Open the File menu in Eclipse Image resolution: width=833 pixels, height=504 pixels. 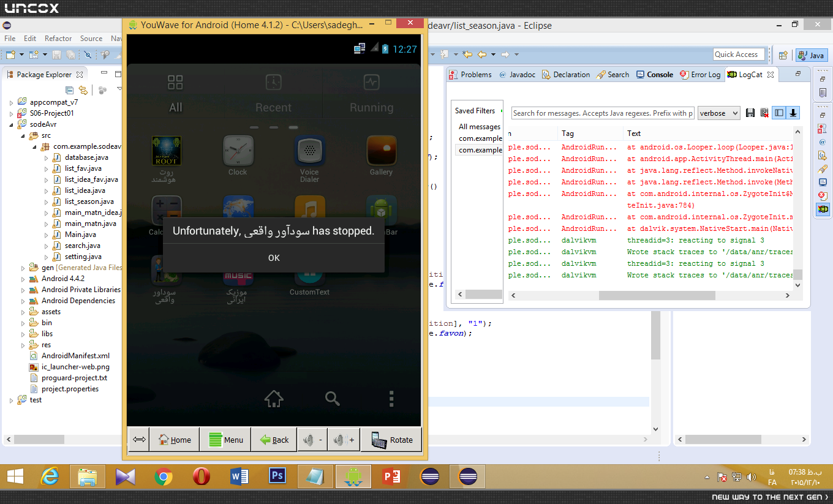pyautogui.click(x=10, y=39)
